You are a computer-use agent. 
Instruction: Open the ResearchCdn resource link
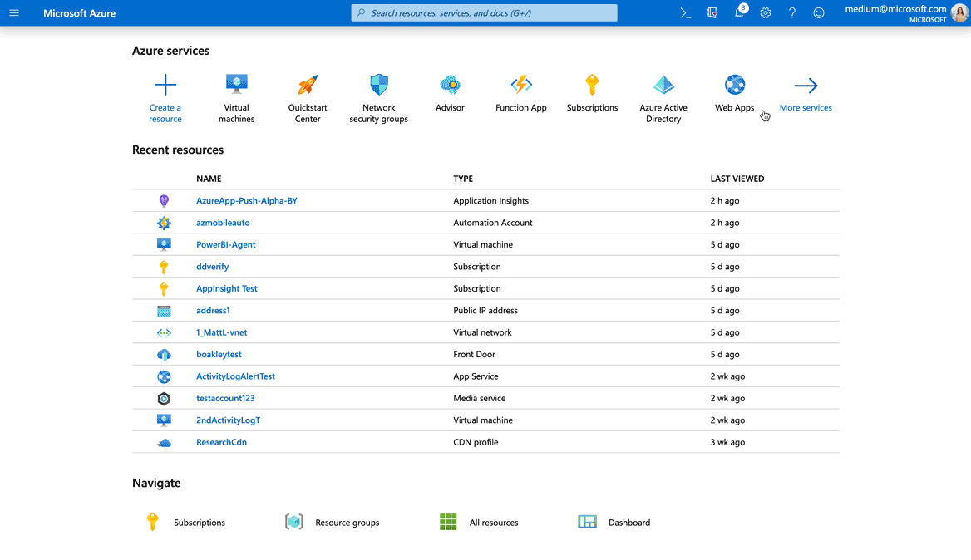click(221, 442)
